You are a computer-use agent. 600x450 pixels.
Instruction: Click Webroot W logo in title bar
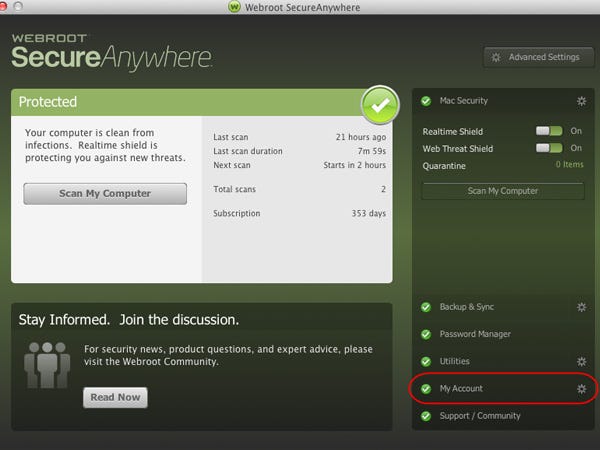[x=234, y=7]
